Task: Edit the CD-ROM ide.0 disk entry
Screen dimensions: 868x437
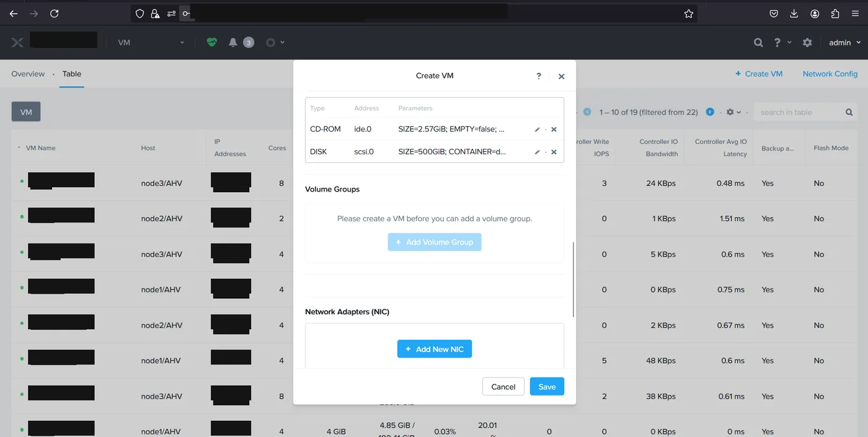Action: (x=537, y=130)
